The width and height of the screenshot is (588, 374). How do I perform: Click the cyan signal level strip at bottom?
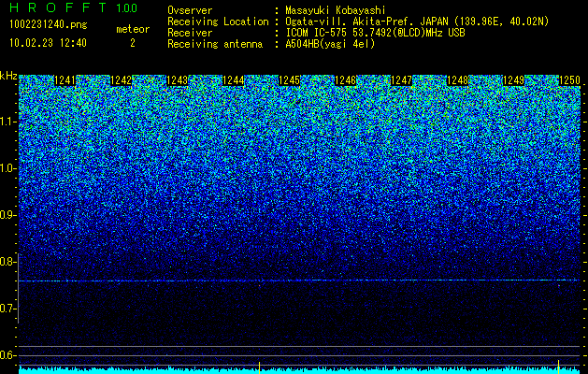point(299,370)
